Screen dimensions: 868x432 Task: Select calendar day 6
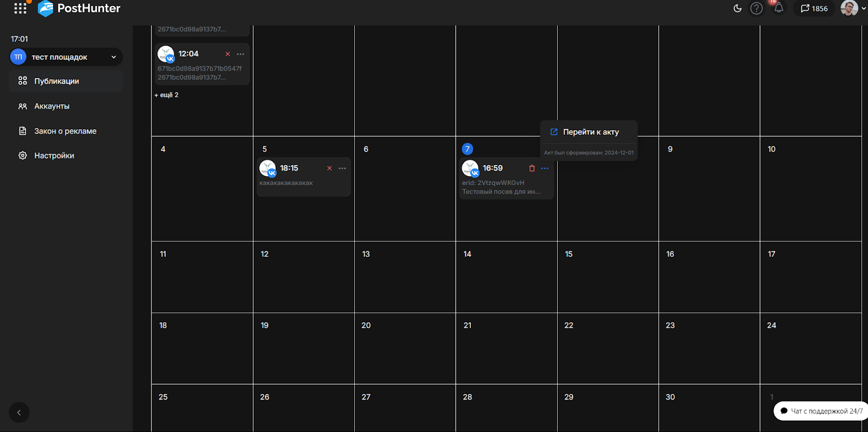point(366,149)
